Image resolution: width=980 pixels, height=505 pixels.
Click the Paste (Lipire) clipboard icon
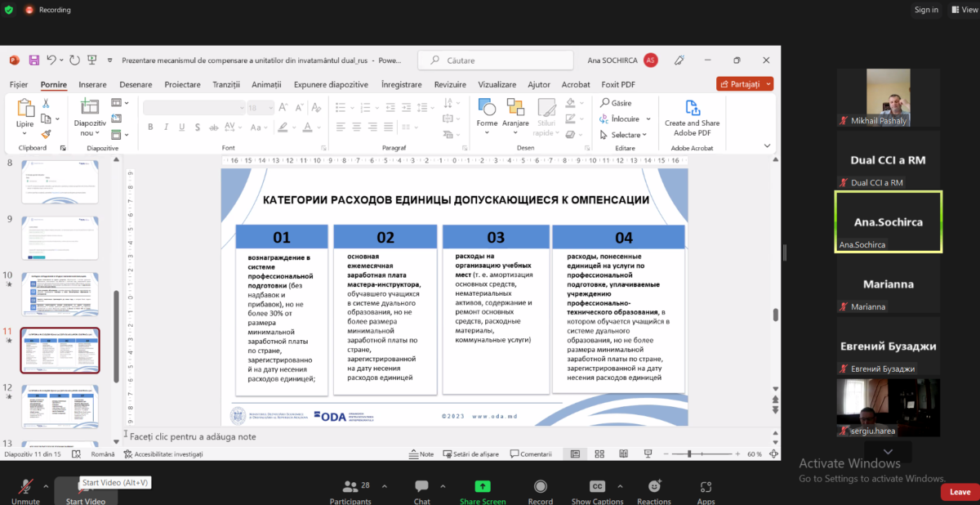(x=25, y=109)
